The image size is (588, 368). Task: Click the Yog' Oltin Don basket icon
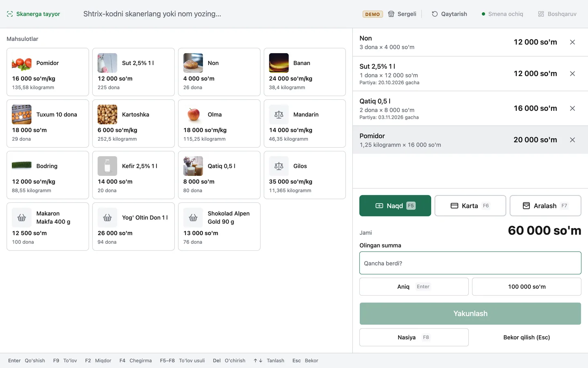[x=107, y=218]
